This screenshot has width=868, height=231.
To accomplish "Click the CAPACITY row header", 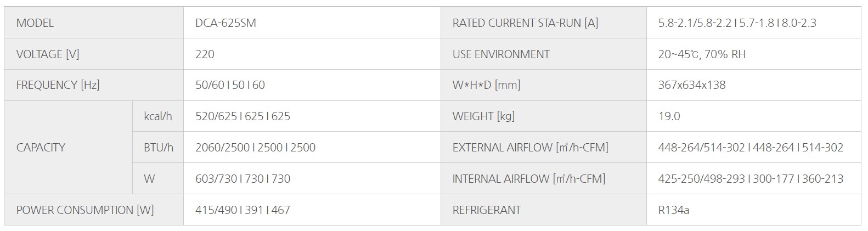I will tap(69, 148).
